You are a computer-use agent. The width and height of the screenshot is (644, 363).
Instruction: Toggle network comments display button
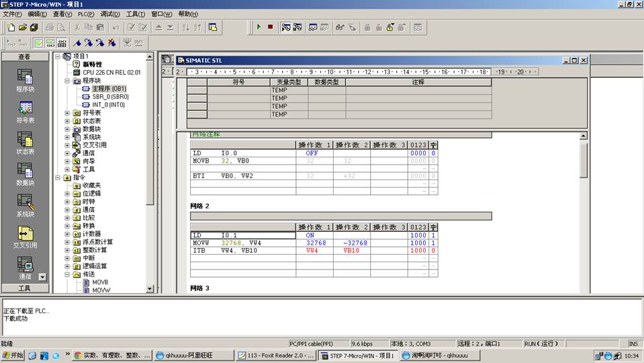[x=50, y=43]
